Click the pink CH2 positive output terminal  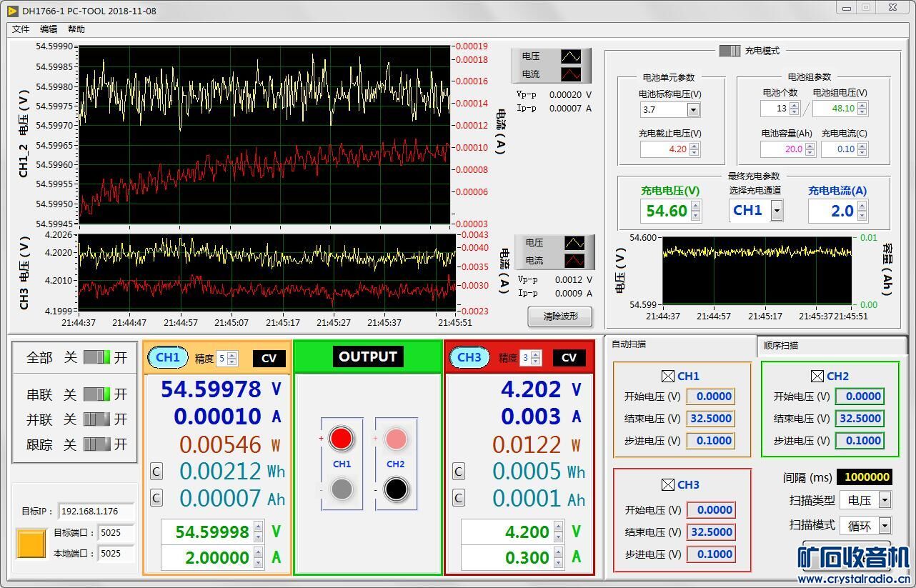[x=396, y=439]
